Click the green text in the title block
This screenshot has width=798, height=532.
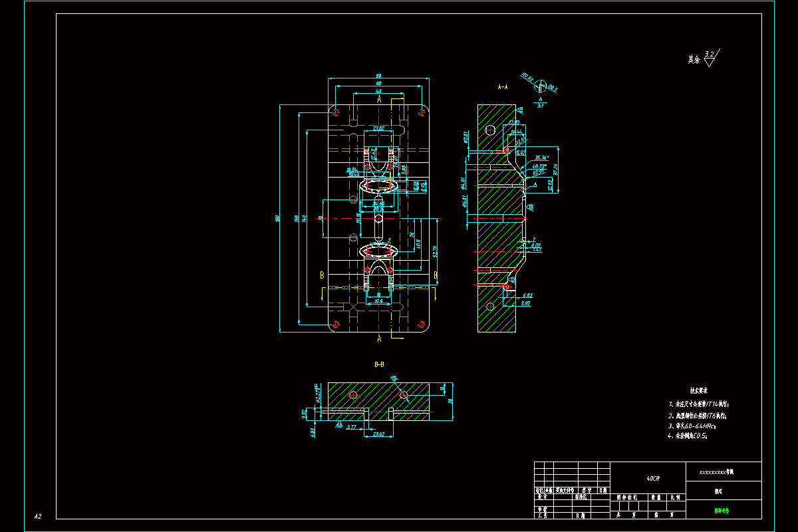click(722, 511)
